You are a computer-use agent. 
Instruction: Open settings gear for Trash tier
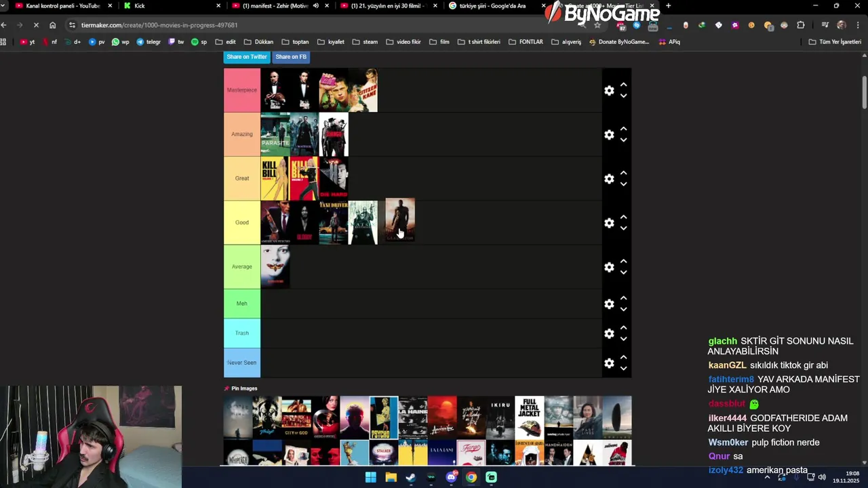click(x=609, y=333)
